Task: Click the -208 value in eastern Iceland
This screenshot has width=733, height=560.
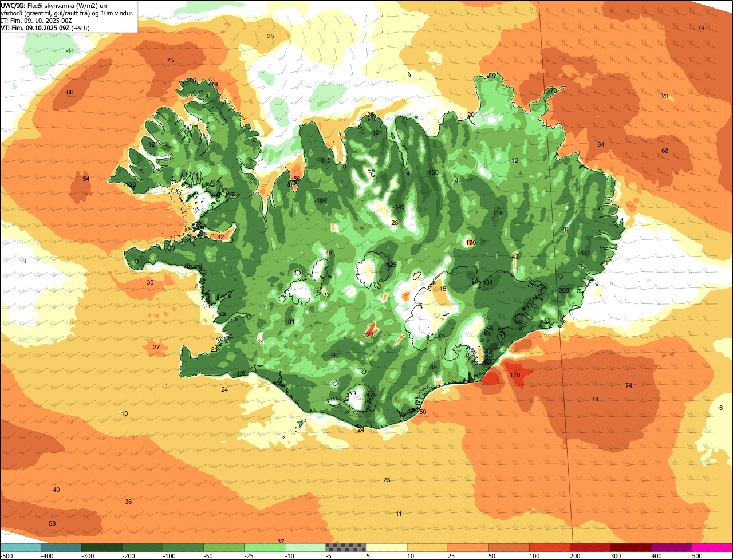Action: 563,291
